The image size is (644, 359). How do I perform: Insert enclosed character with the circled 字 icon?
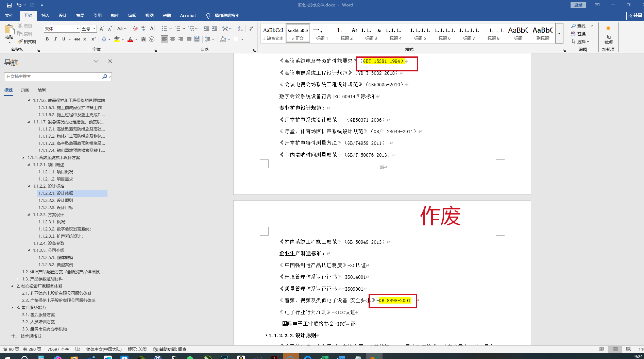[152, 39]
